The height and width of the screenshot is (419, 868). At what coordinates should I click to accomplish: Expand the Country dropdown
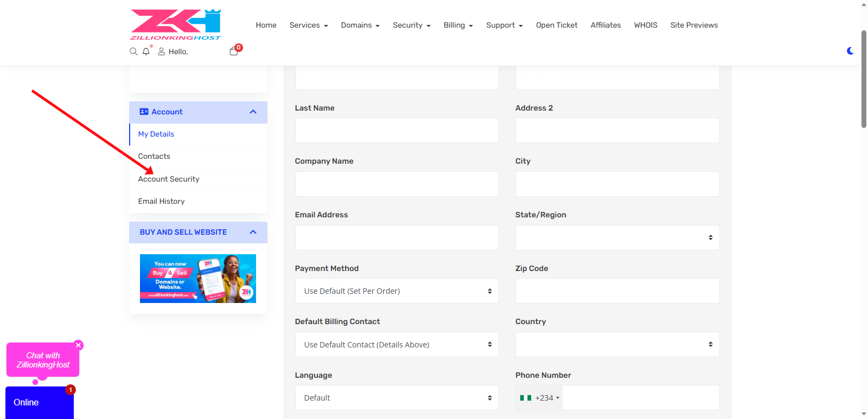(617, 345)
